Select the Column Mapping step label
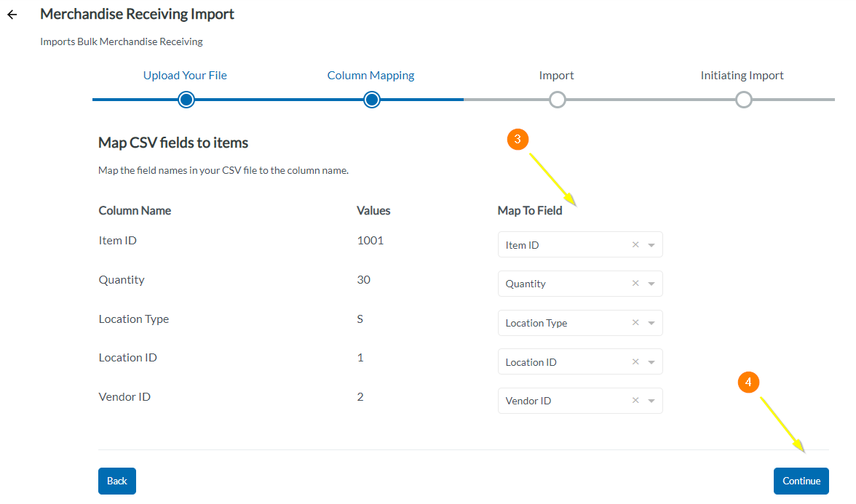856x504 pixels. 370,76
